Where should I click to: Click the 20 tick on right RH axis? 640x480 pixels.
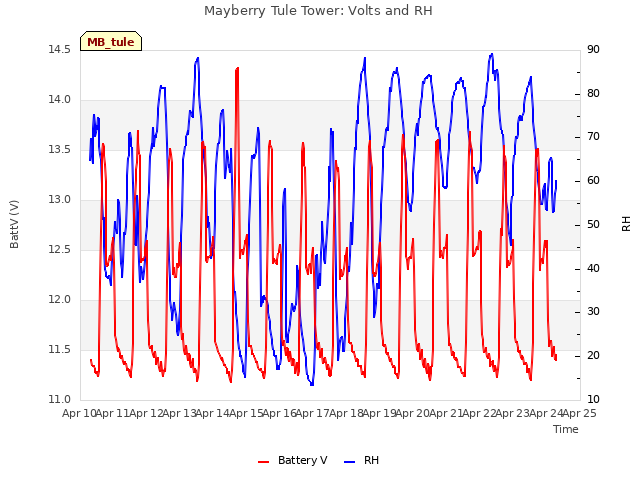click(x=593, y=356)
